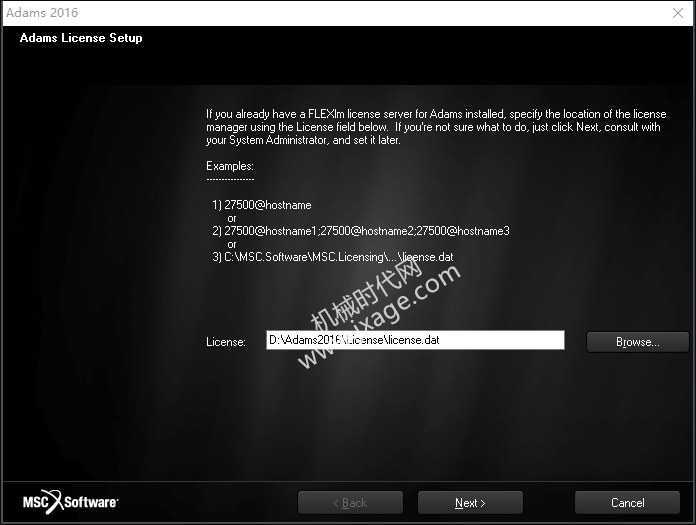Viewport: 696px width, 525px height.
Task: Click the Next button
Action: [x=470, y=502]
